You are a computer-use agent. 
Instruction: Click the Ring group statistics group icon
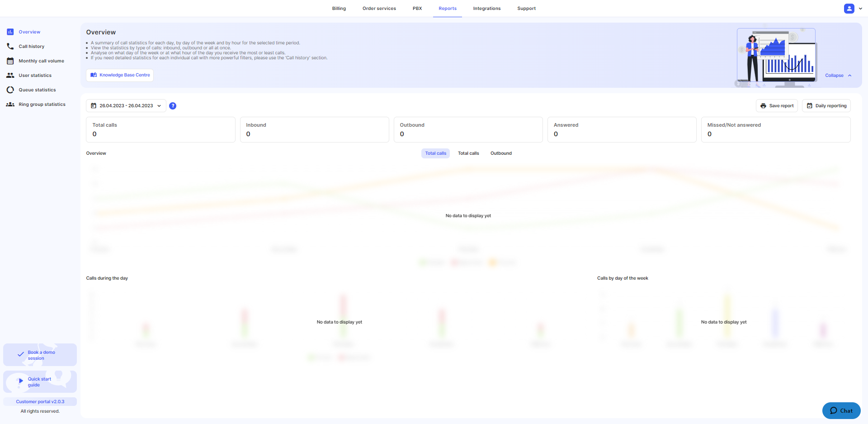[x=10, y=104]
